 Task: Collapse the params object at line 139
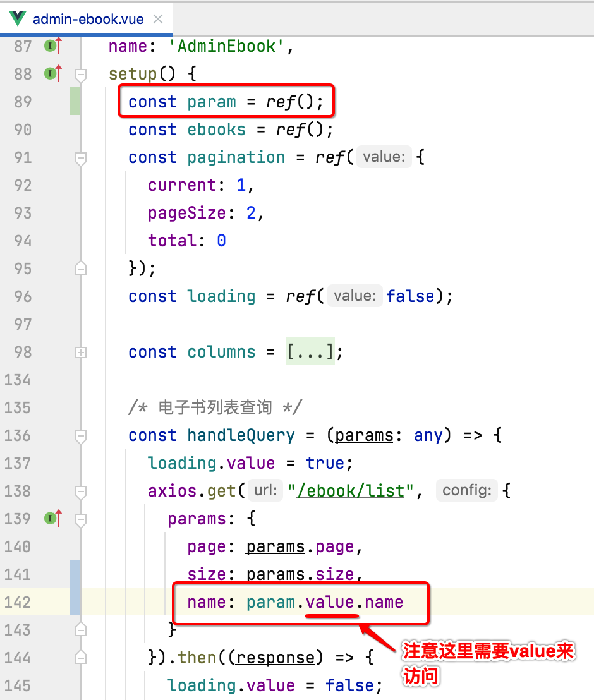(81, 520)
